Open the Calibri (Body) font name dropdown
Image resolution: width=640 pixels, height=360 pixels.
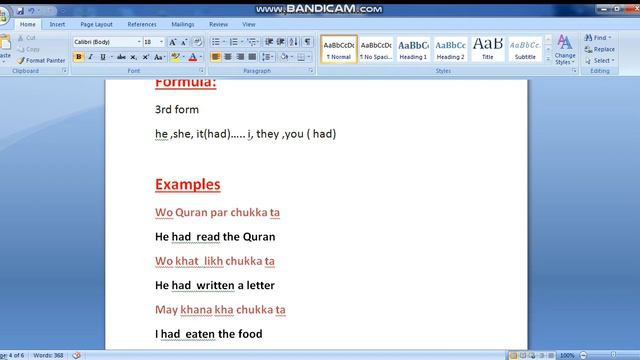click(139, 42)
